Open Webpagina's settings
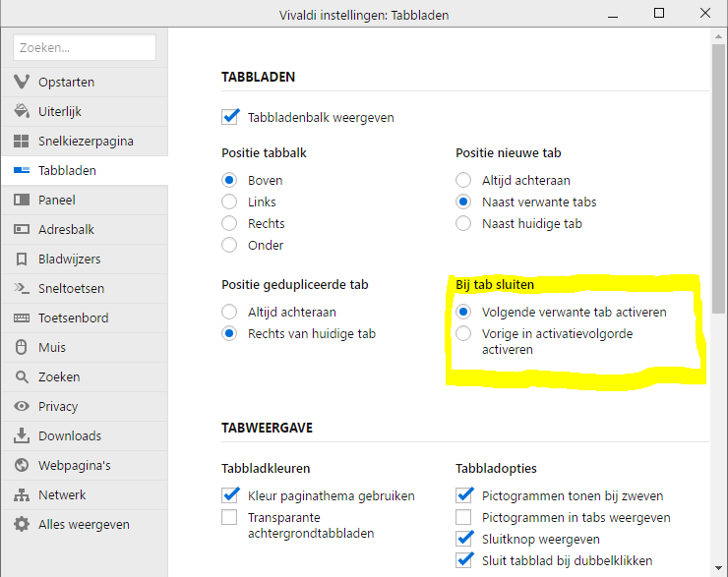The width and height of the screenshot is (728, 577). 85,465
